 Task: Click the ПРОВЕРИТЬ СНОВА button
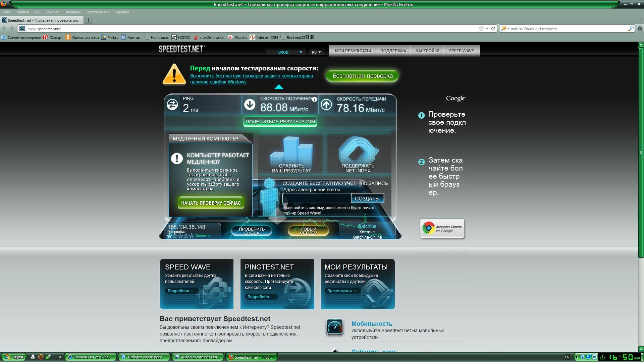(x=252, y=231)
